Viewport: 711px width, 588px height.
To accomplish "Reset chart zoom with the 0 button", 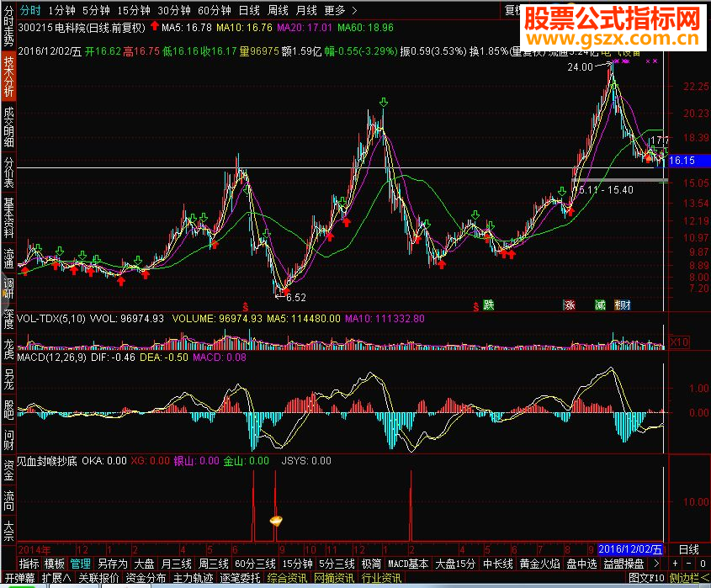I will point(703,564).
